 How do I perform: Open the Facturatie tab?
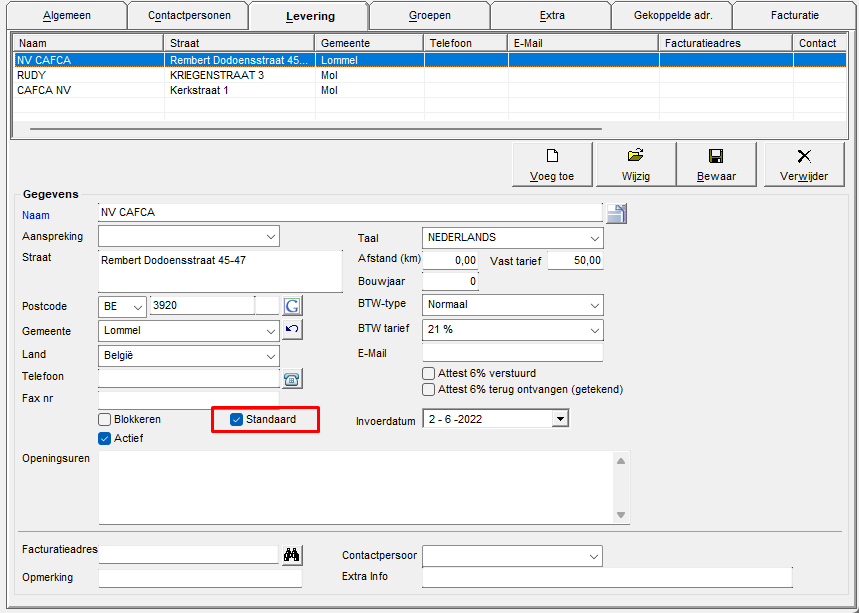click(x=794, y=15)
